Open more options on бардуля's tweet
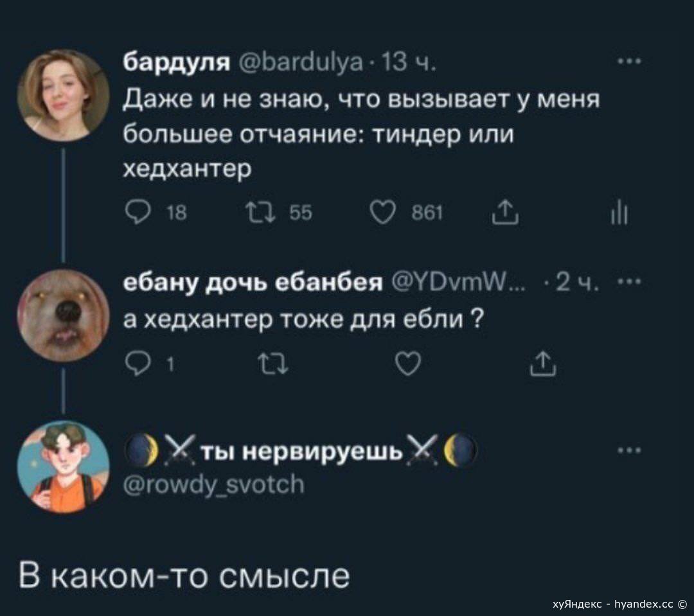Screen dimensions: 694x616 (x=630, y=62)
